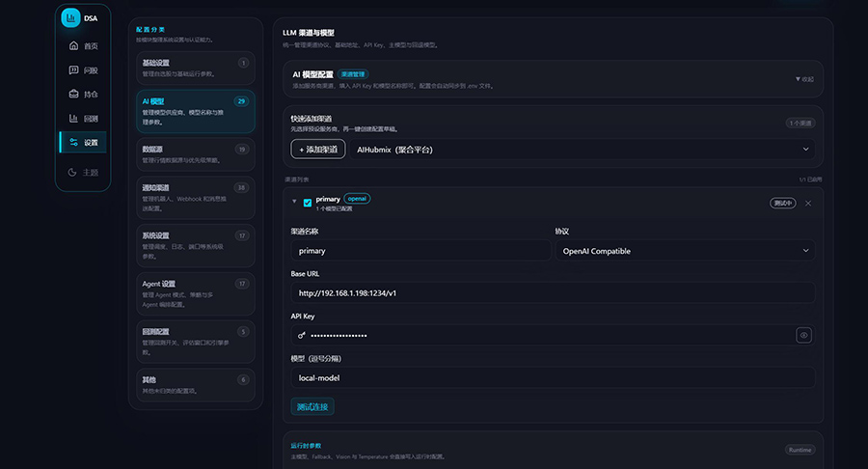Click into the Base URL input field
The image size is (868, 469).
pyautogui.click(x=552, y=292)
